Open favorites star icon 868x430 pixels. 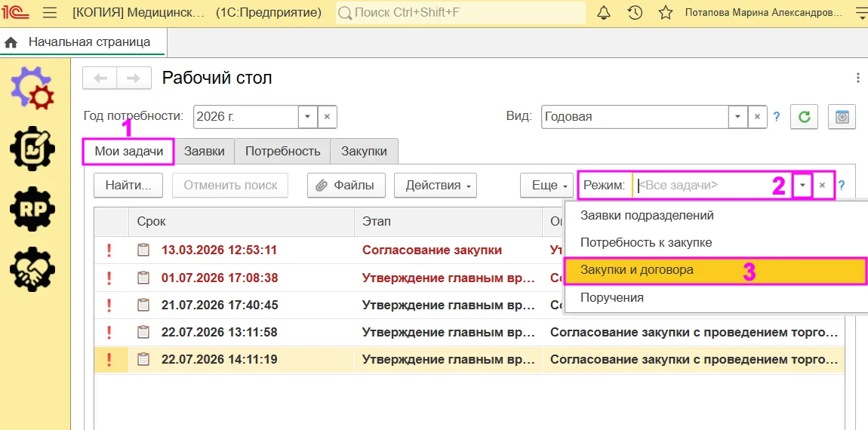[x=666, y=13]
